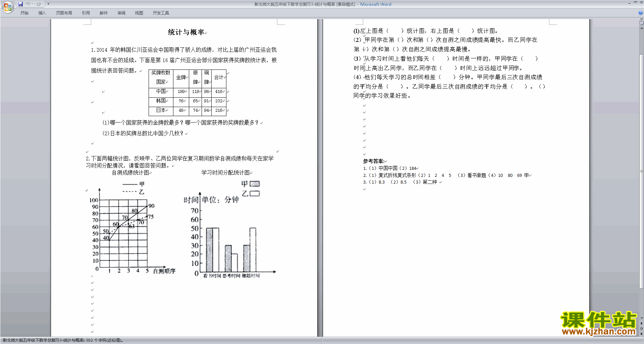Viewport: 644px width, 344px height.
Task: Click the vertical scrollbar down arrow
Action: [641, 318]
